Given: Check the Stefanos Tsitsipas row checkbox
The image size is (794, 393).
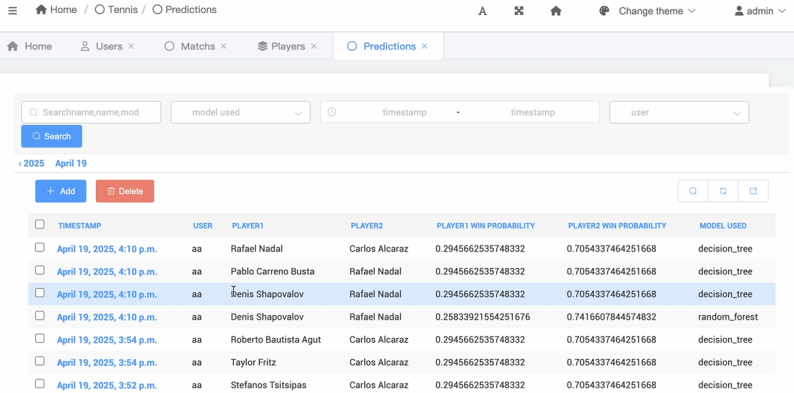Looking at the screenshot, I should [39, 384].
